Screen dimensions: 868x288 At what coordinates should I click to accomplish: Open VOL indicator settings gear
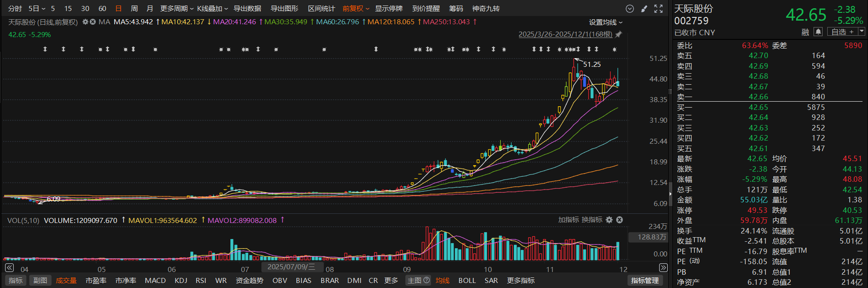click(x=609, y=220)
